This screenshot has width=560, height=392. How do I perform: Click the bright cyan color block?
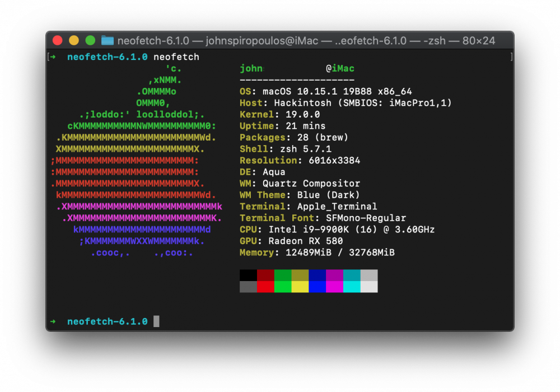click(352, 287)
